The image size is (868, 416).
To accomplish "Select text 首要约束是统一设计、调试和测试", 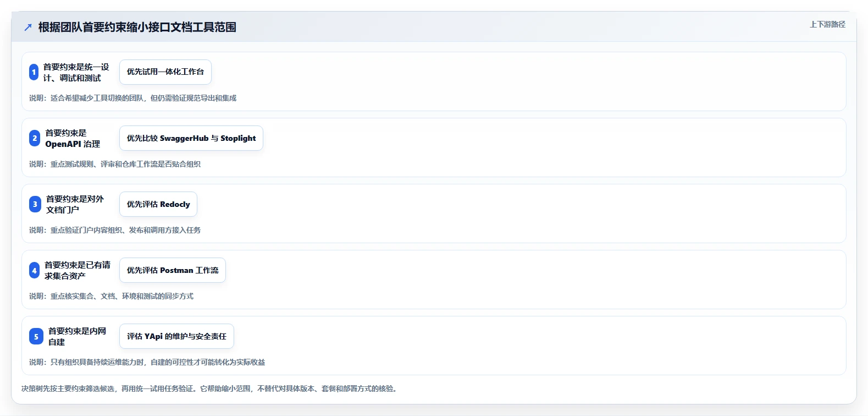I will point(76,72).
